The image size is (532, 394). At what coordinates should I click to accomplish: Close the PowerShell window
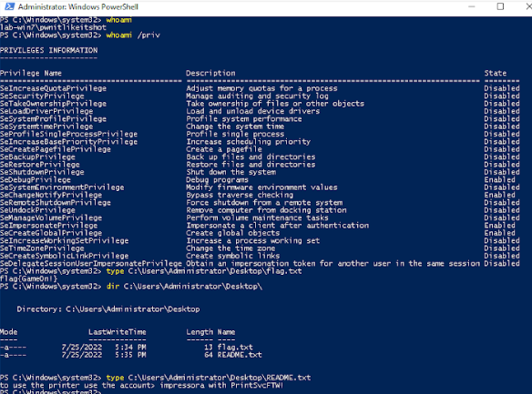[529, 6]
